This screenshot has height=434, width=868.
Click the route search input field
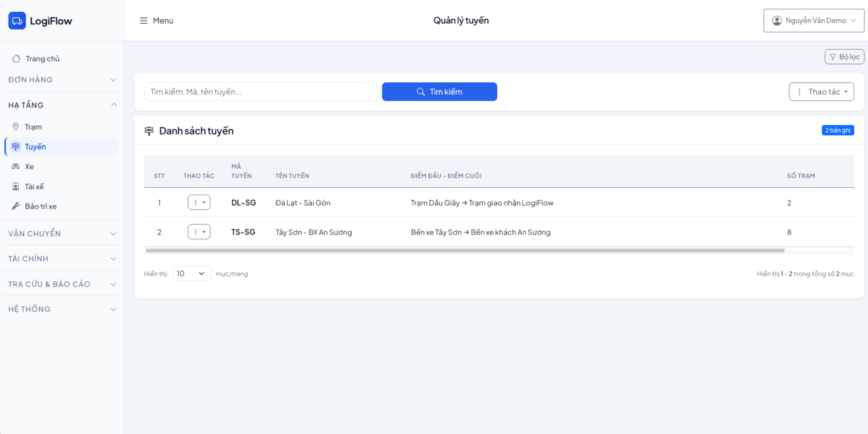(260, 92)
